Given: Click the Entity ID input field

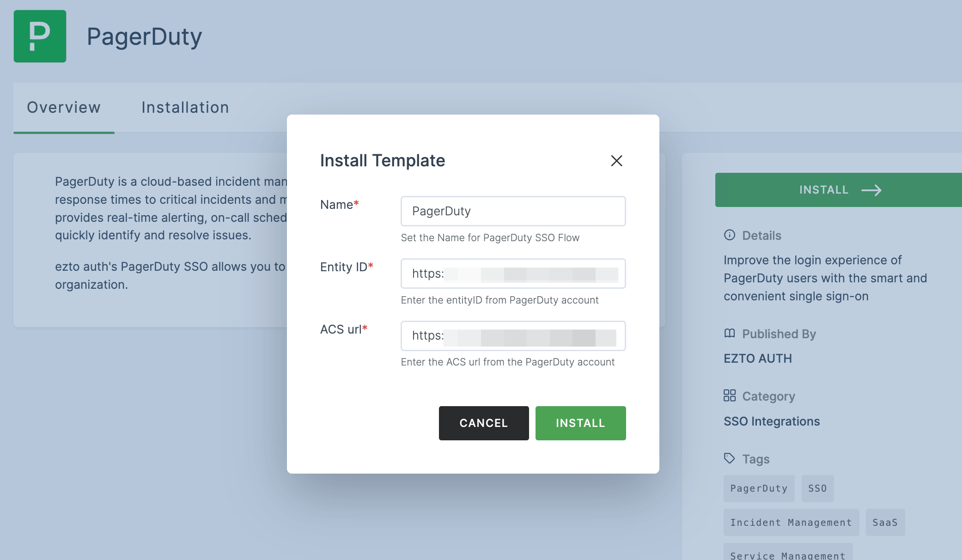Looking at the screenshot, I should coord(513,273).
